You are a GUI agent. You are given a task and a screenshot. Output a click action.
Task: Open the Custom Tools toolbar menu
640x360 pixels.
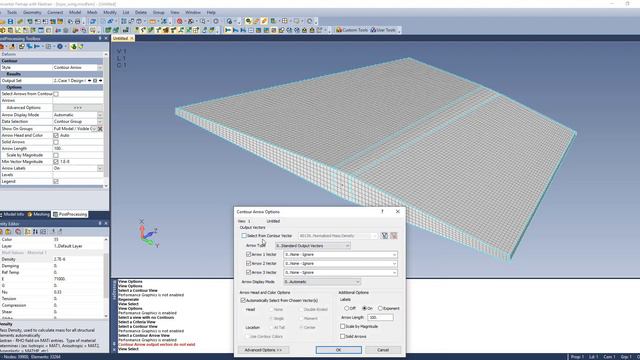click(x=352, y=30)
